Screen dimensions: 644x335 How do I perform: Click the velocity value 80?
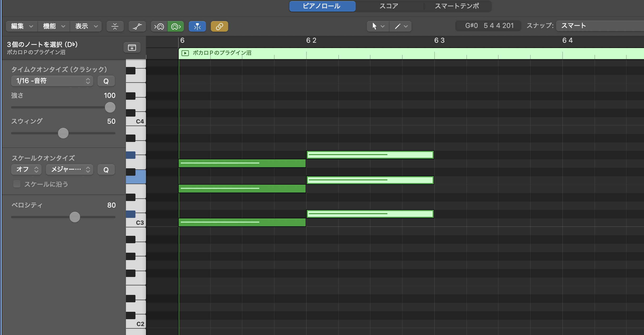pos(111,205)
